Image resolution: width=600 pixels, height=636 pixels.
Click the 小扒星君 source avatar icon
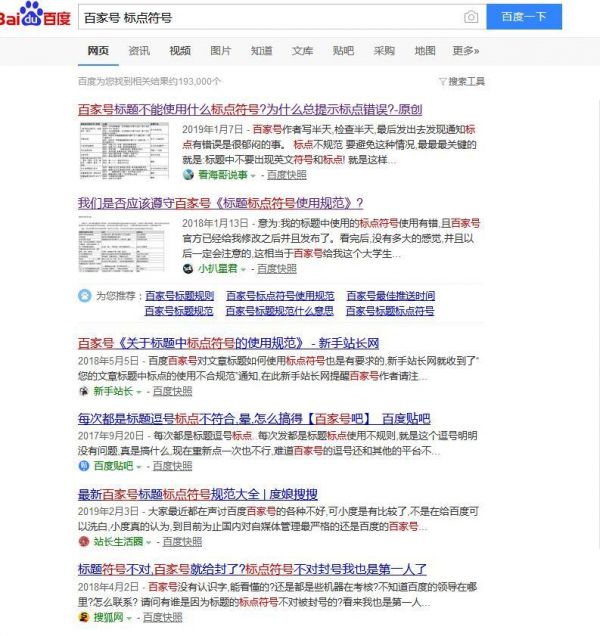coord(188,269)
